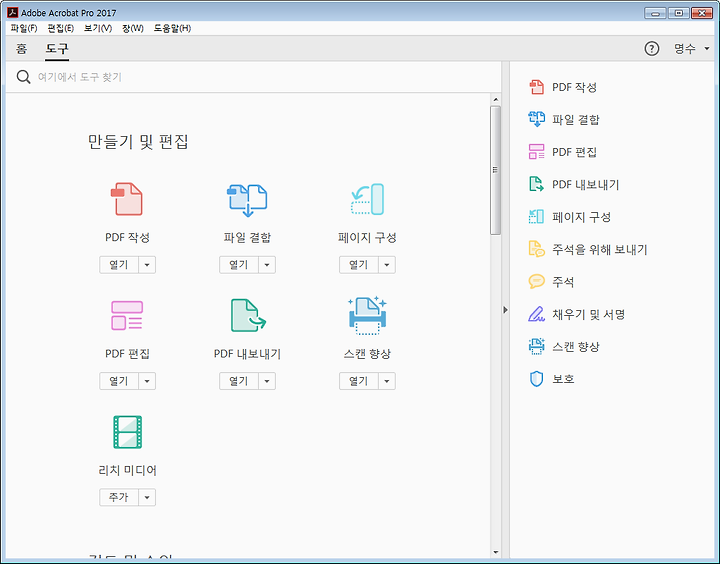The image size is (720, 564).
Task: Click the scrollbar down arrow of tools list
Action: pos(495,552)
